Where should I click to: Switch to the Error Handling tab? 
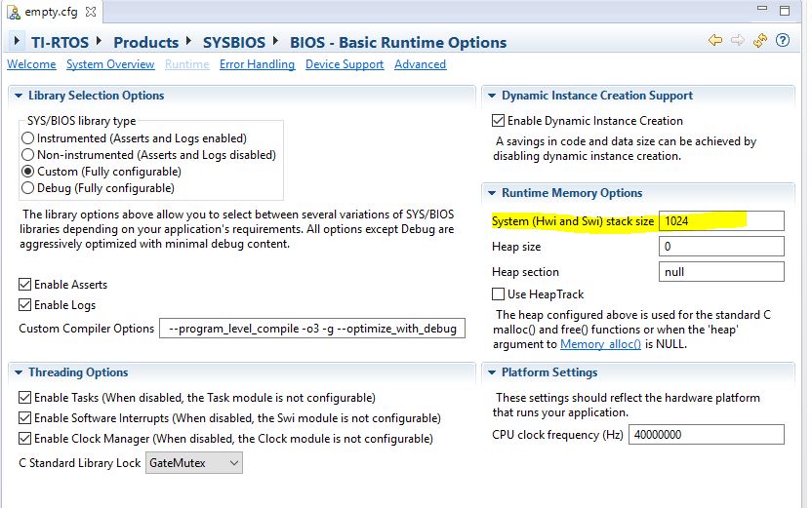(x=257, y=64)
